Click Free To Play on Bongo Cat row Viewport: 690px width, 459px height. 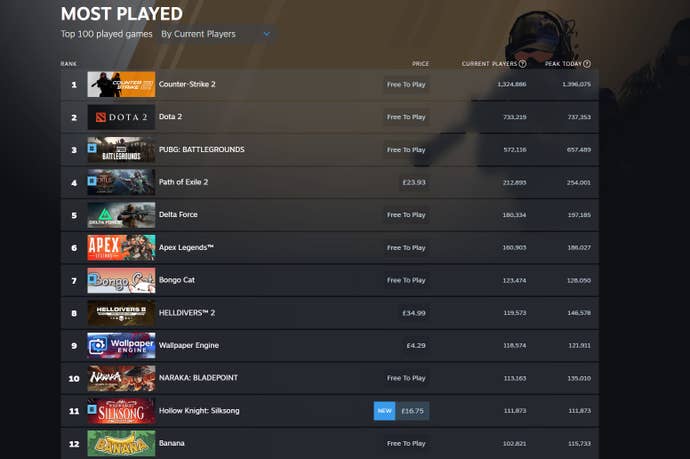click(406, 280)
